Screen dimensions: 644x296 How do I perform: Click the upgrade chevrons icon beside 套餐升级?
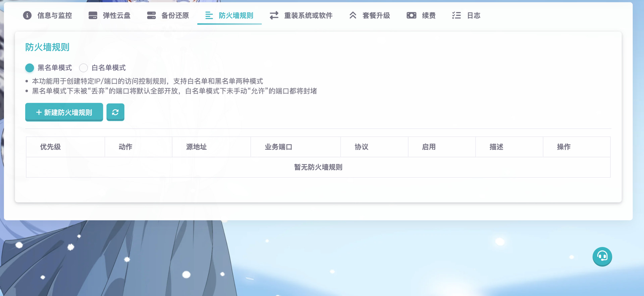click(x=353, y=15)
